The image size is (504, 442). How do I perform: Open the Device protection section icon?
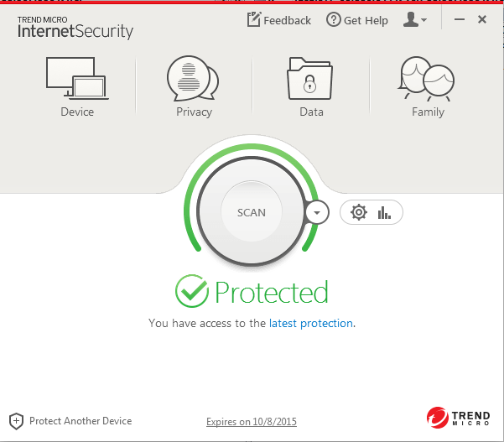click(x=77, y=79)
